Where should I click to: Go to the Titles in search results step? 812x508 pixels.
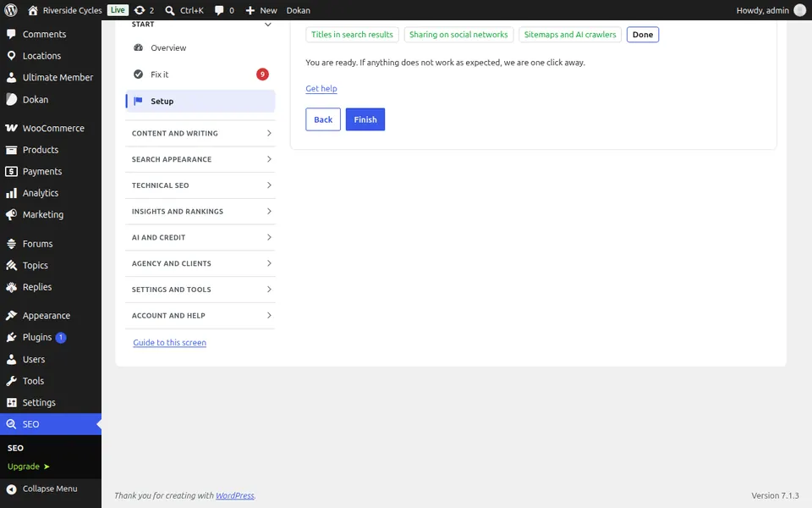352,35
